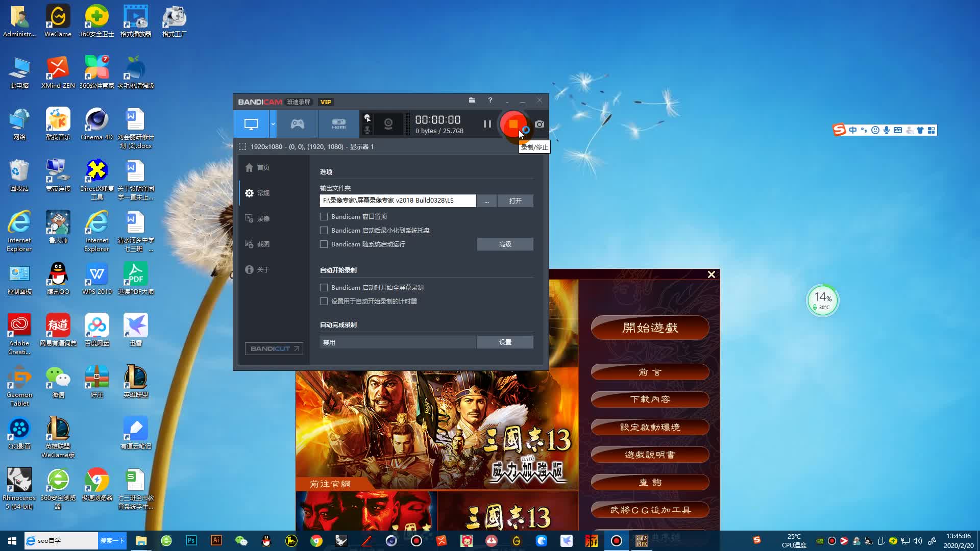Expand the screen recording mode dropdown arrow
This screenshot has width=980, height=551.
pyautogui.click(x=273, y=124)
